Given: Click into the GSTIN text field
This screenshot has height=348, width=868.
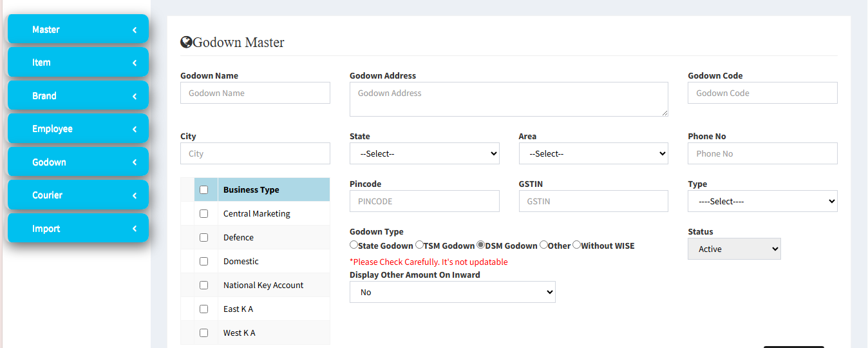Looking at the screenshot, I should point(594,201).
